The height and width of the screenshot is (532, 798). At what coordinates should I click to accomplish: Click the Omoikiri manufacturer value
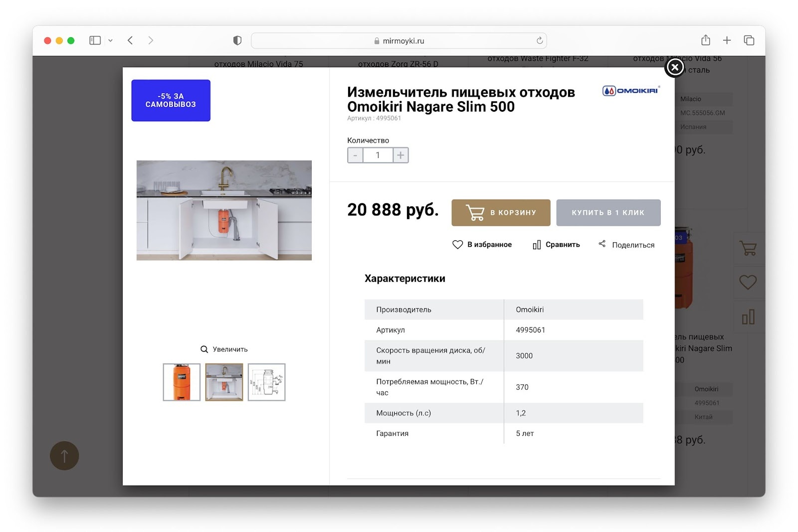[530, 310]
